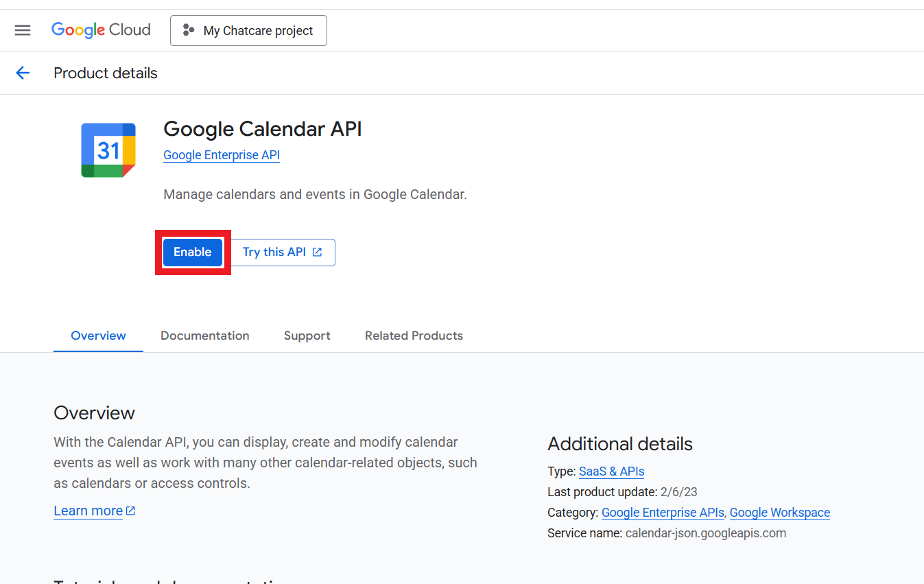Click the service name calendar-json.googleapis.com

pos(706,533)
